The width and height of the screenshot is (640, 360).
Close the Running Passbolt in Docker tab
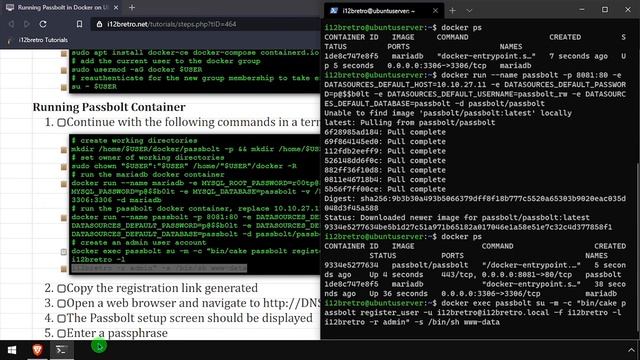(116, 7)
